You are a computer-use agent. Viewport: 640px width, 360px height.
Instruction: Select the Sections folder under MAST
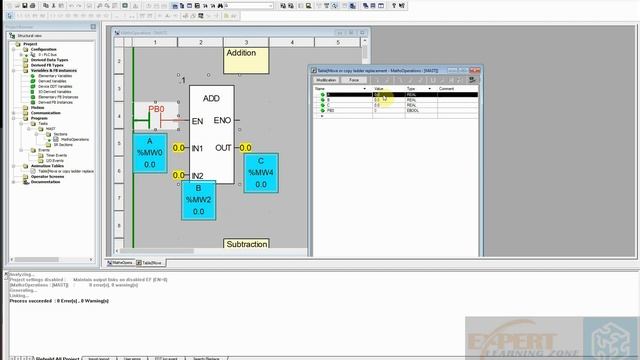pyautogui.click(x=60, y=134)
